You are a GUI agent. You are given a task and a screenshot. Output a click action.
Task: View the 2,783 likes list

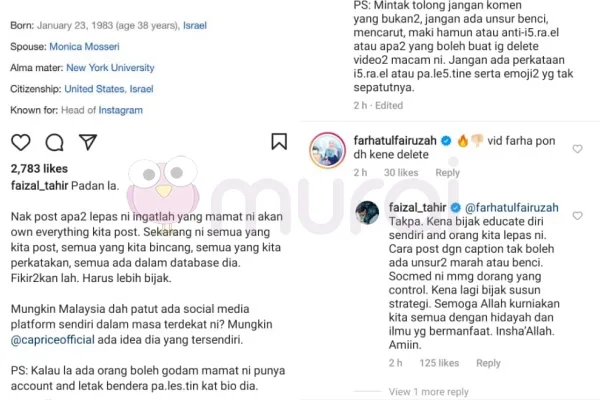39,169
